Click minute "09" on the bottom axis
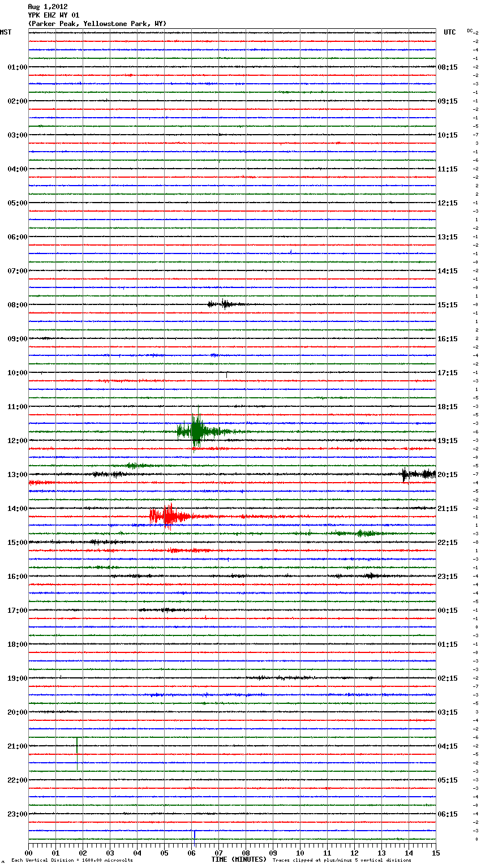The width and height of the screenshot is (481, 868). pos(273,853)
